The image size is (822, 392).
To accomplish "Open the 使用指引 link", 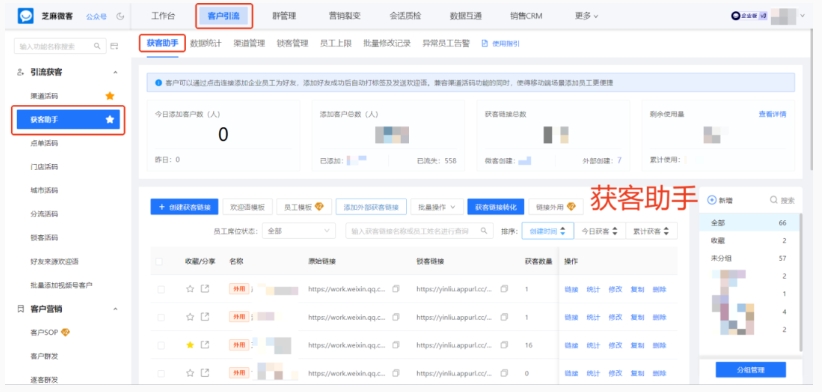I will pos(501,43).
